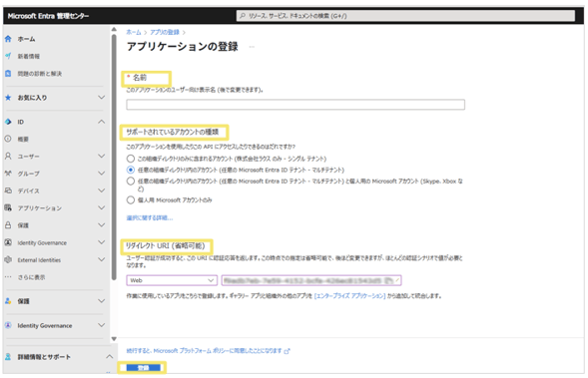Viewport: 588px width, 378px height.
Task: Click the ID diamond icon
Action: (8, 122)
